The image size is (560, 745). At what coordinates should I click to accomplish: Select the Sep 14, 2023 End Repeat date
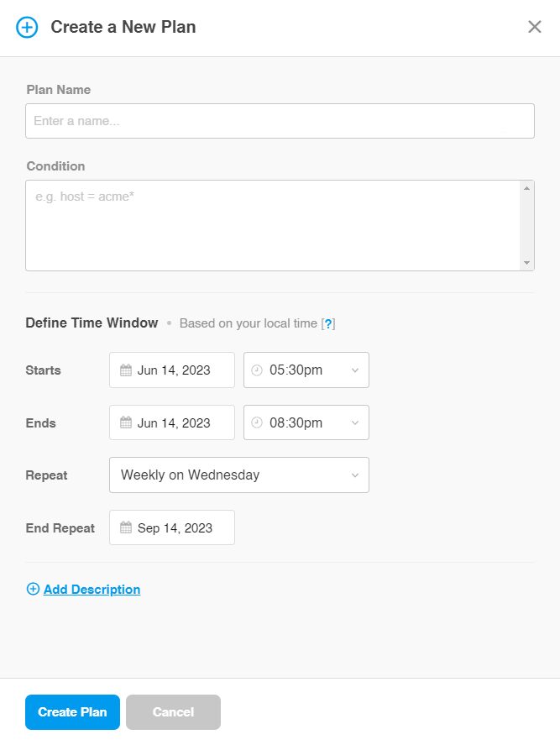point(172,527)
